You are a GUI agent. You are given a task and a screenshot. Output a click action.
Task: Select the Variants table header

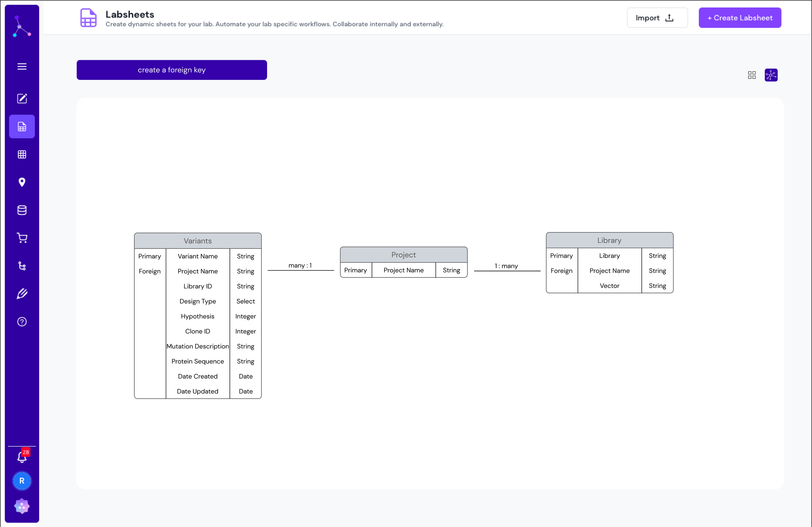(198, 240)
